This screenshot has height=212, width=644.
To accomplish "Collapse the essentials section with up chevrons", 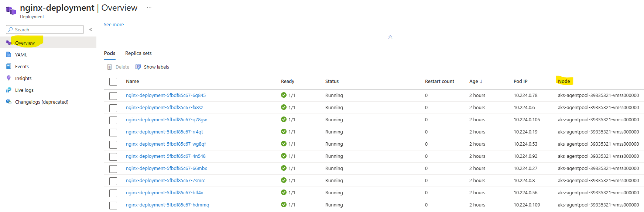I will 390,37.
